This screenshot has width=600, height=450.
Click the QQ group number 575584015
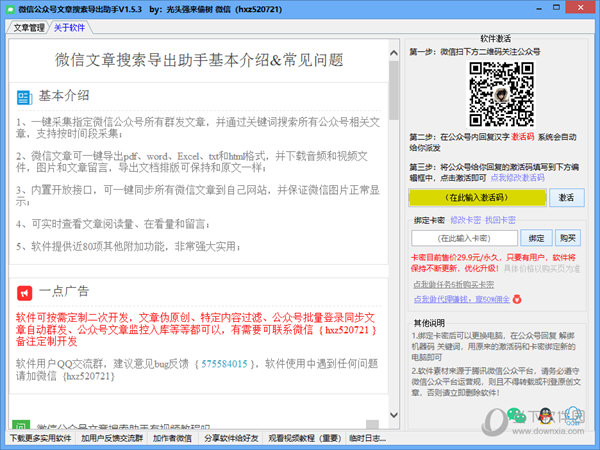[224, 364]
